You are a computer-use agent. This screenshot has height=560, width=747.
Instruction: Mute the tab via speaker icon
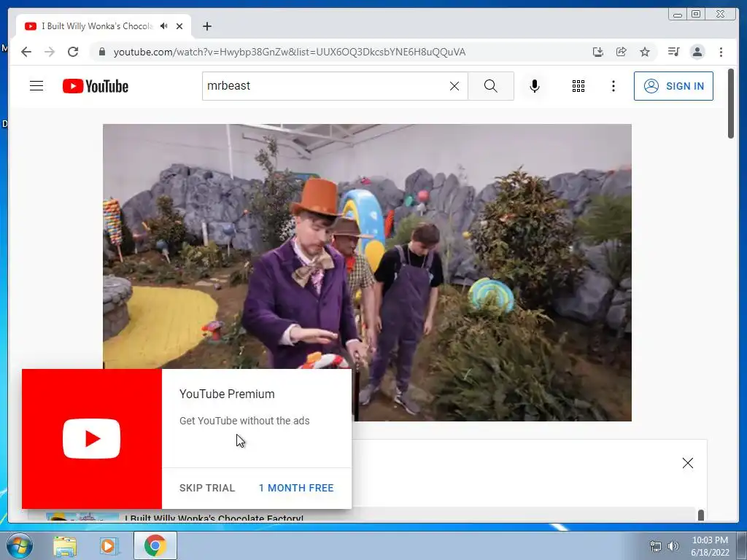pos(164,26)
